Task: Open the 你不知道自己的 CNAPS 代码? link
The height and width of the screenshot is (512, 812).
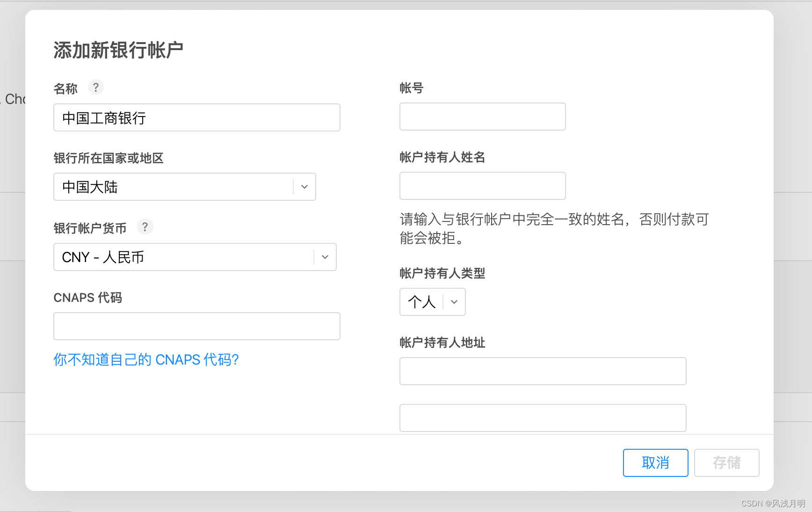Action: 146,359
